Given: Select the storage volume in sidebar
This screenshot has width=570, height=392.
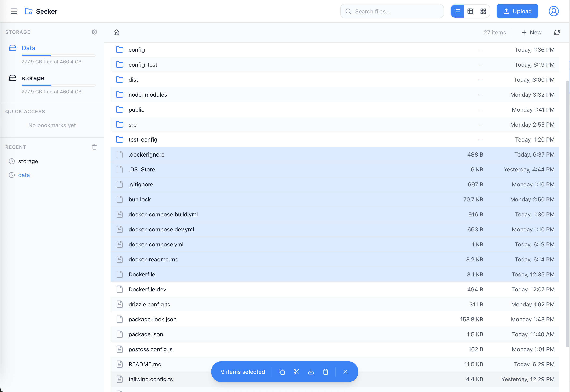Looking at the screenshot, I should click(x=33, y=78).
